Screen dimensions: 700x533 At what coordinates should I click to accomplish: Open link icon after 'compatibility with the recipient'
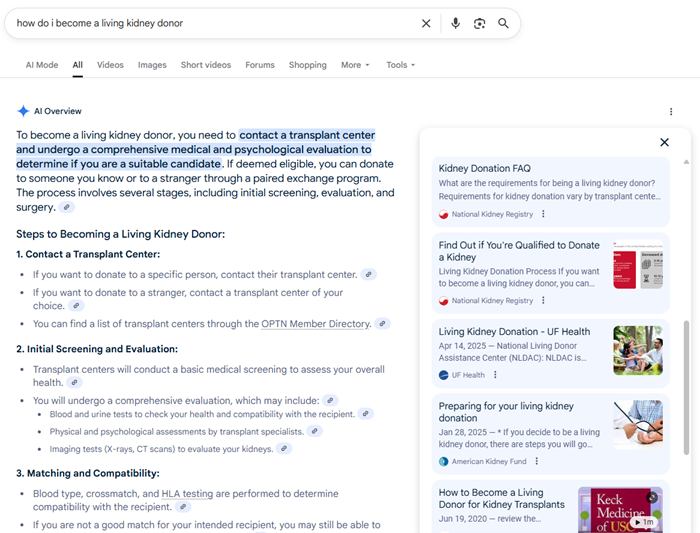tap(183, 507)
